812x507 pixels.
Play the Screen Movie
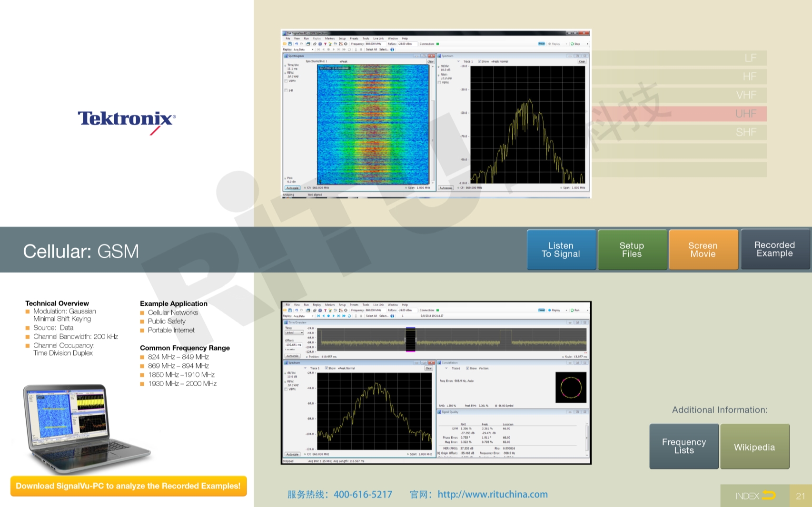click(x=703, y=250)
